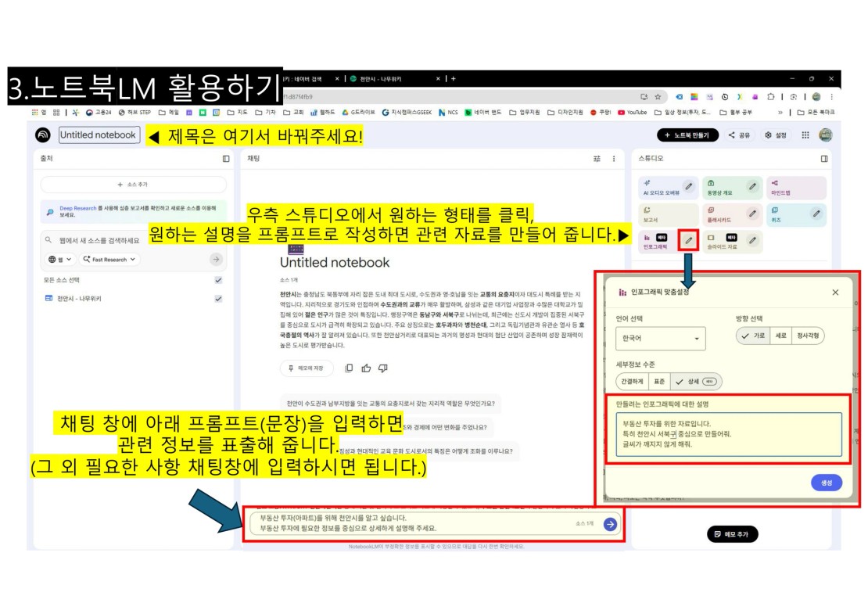Collapse the 스튜디오 studio panel icon
868x614 pixels.
[x=824, y=159]
